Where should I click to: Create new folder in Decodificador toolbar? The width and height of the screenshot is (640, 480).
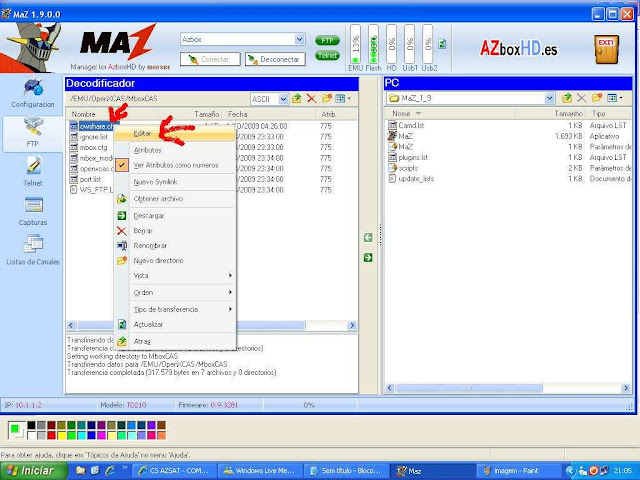(x=327, y=98)
